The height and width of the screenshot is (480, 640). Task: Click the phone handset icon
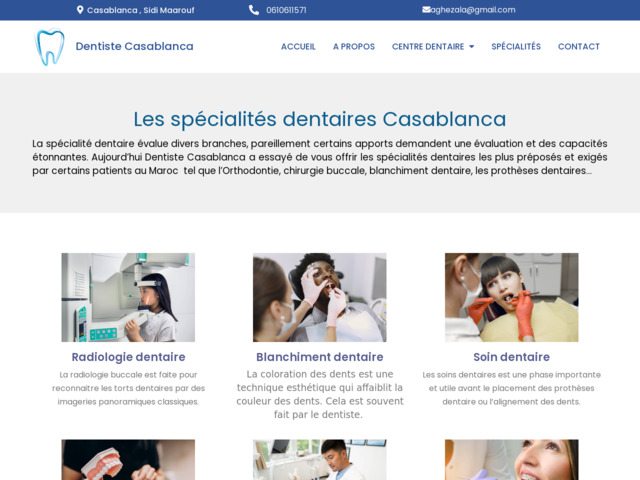click(x=254, y=10)
